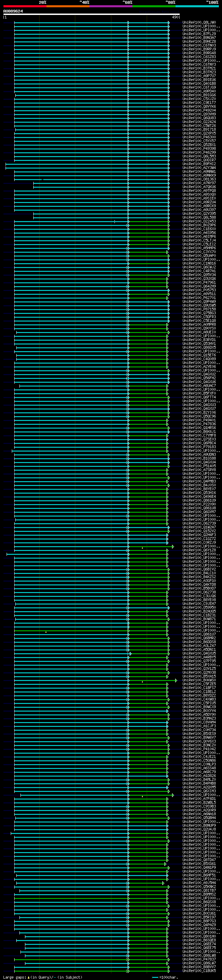222x980 pixels.
Task: Open hit UniRef100_Q8LJW0
Action: point(199,23)
